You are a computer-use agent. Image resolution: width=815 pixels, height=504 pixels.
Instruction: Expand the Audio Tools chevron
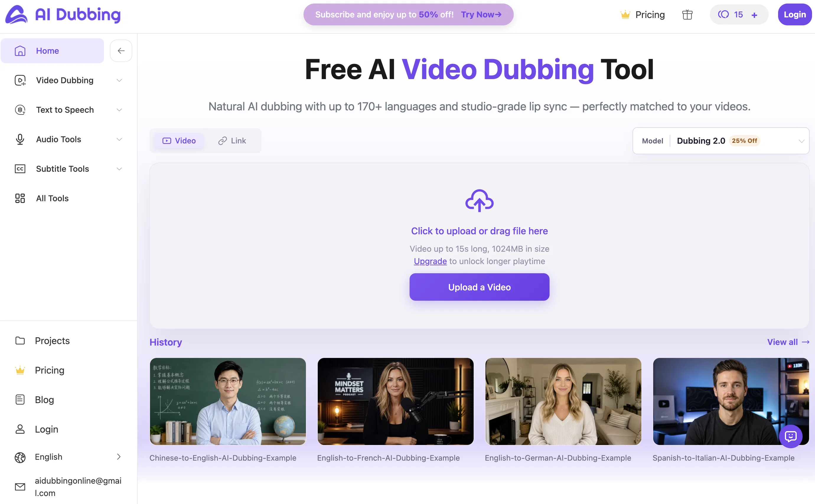pyautogui.click(x=119, y=139)
